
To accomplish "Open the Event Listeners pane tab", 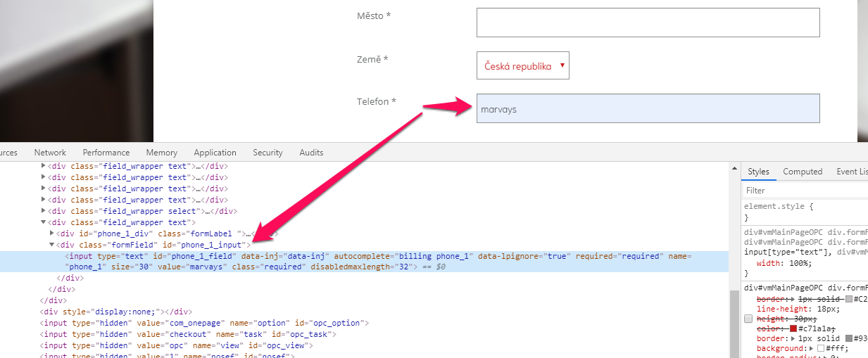I will pos(852,172).
